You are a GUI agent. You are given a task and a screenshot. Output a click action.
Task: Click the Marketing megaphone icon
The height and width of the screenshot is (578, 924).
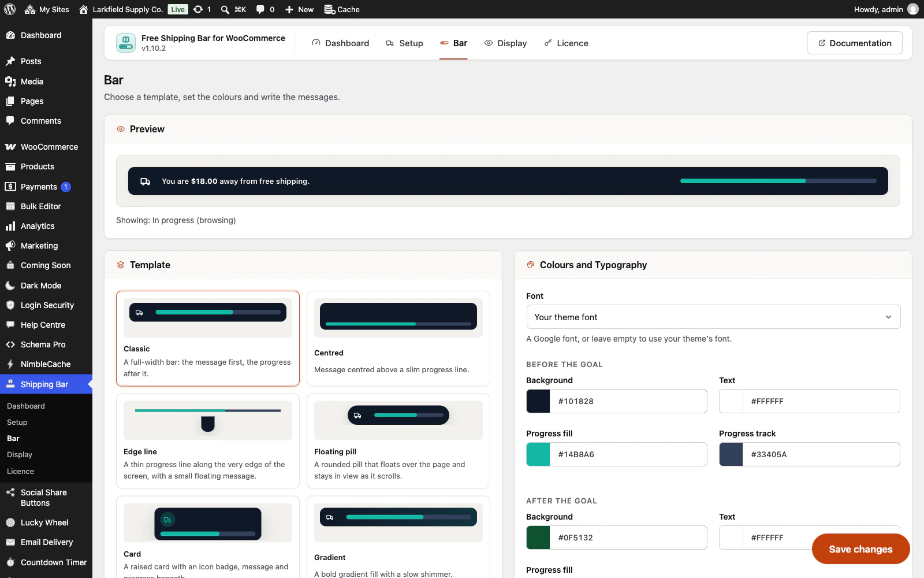[10, 246]
